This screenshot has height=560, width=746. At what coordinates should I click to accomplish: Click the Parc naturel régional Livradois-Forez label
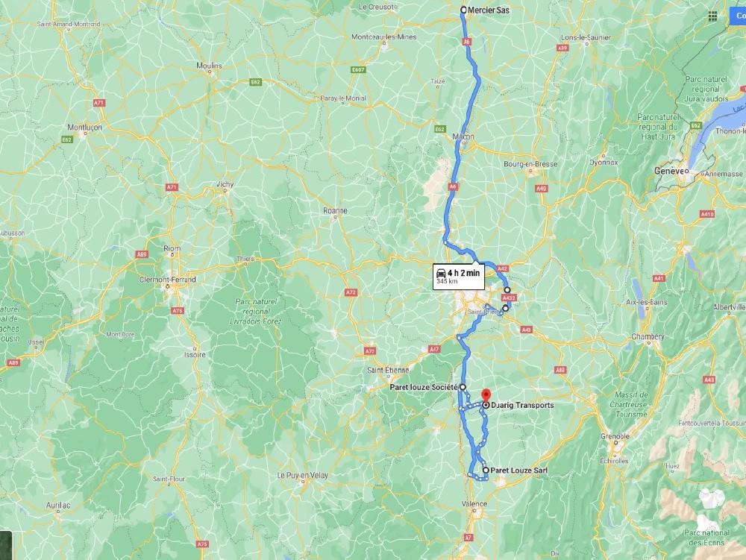pos(256,312)
